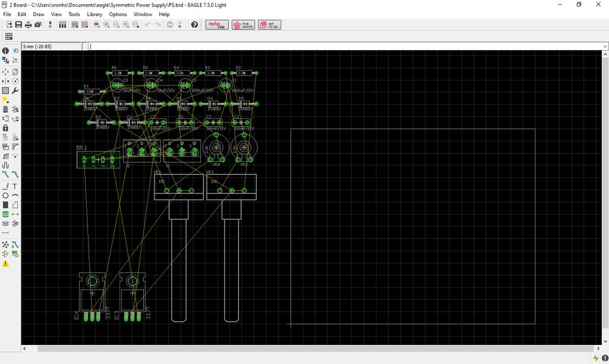Select the Move tool
The image size is (609, 364).
point(5,72)
